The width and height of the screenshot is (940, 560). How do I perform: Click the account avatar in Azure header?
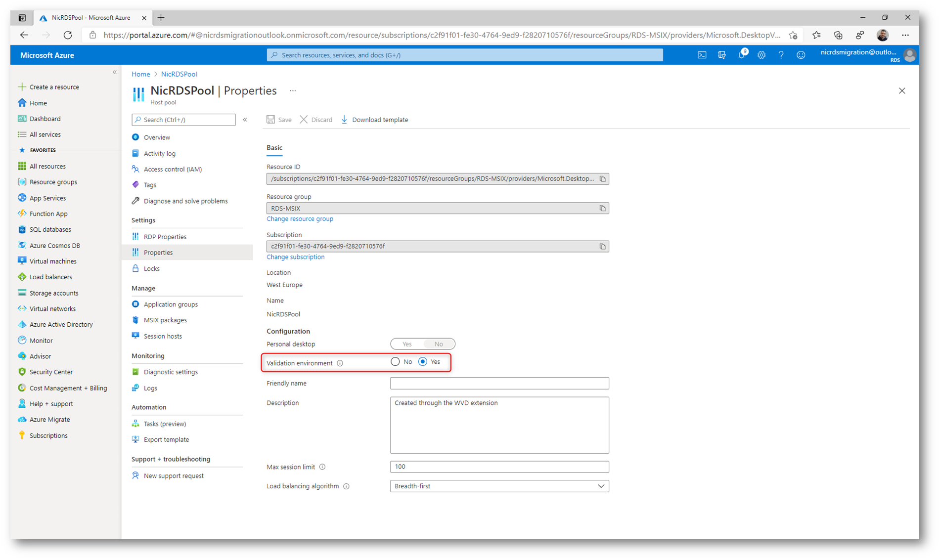click(909, 55)
